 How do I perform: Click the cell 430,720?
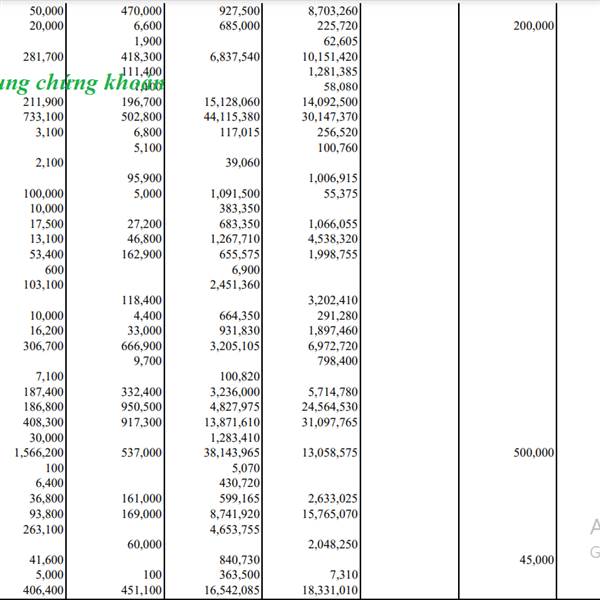pos(239,483)
